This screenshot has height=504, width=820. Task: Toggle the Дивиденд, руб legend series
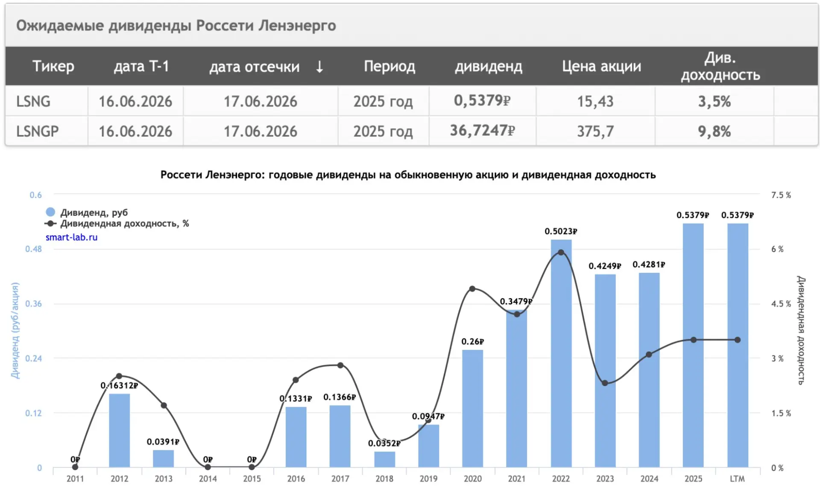(x=87, y=212)
